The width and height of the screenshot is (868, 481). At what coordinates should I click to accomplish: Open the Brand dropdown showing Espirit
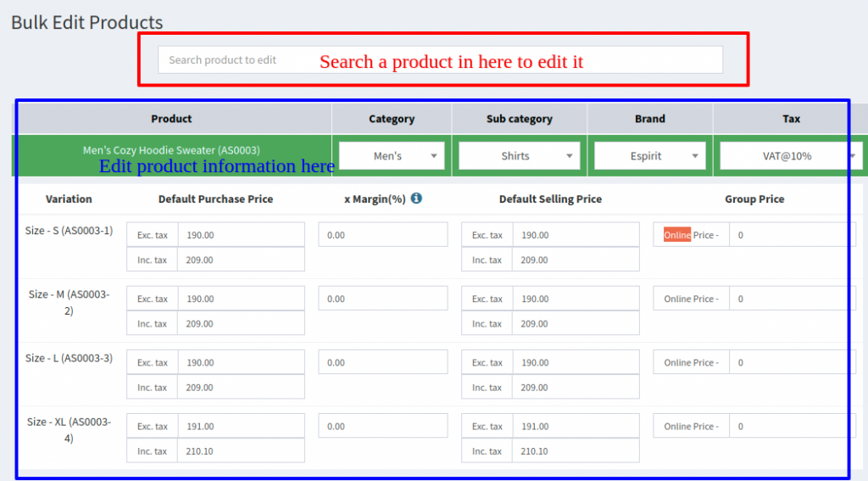point(649,156)
